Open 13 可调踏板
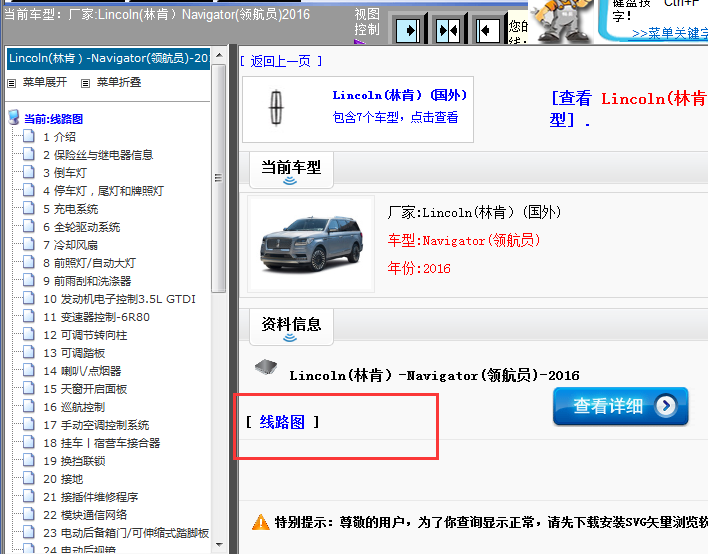 point(74,353)
